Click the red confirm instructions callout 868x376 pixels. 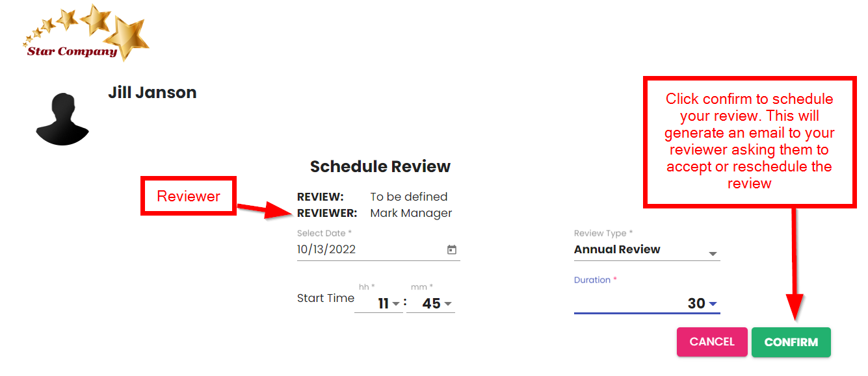pos(749,141)
